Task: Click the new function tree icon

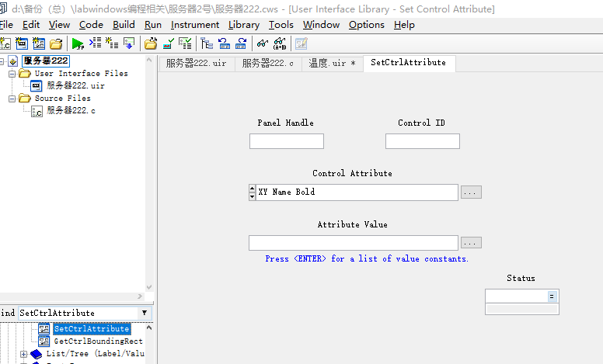Action: (39, 43)
